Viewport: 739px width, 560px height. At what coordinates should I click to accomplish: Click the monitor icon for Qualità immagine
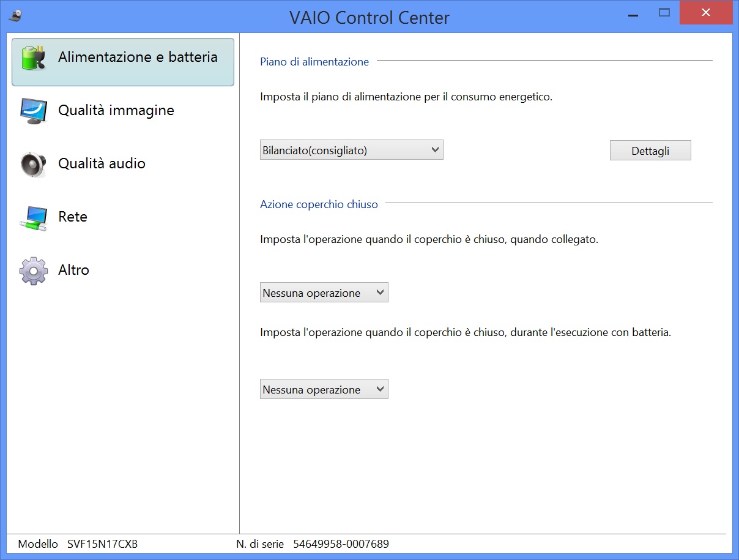click(x=34, y=111)
